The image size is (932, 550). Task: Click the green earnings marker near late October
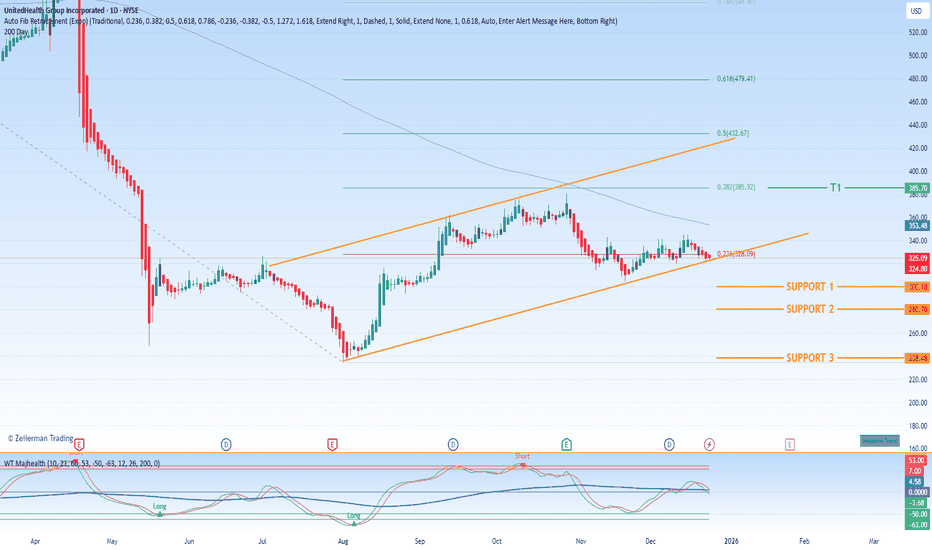click(x=567, y=442)
